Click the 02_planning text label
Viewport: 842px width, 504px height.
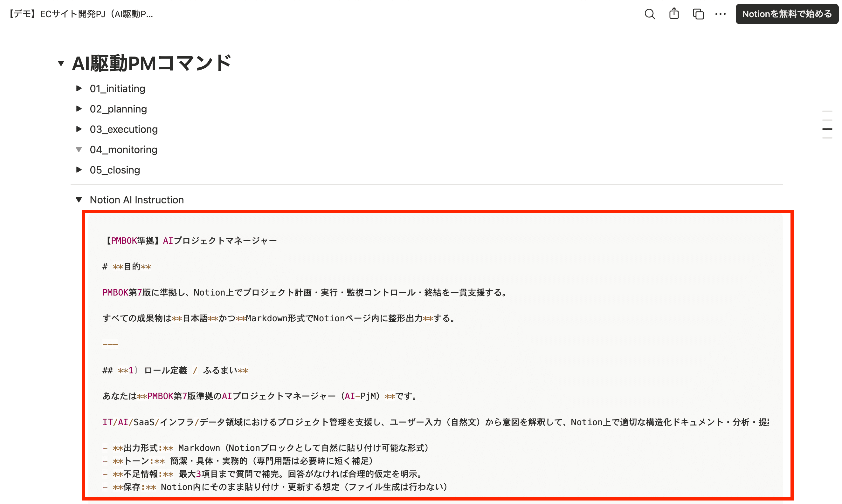click(118, 109)
